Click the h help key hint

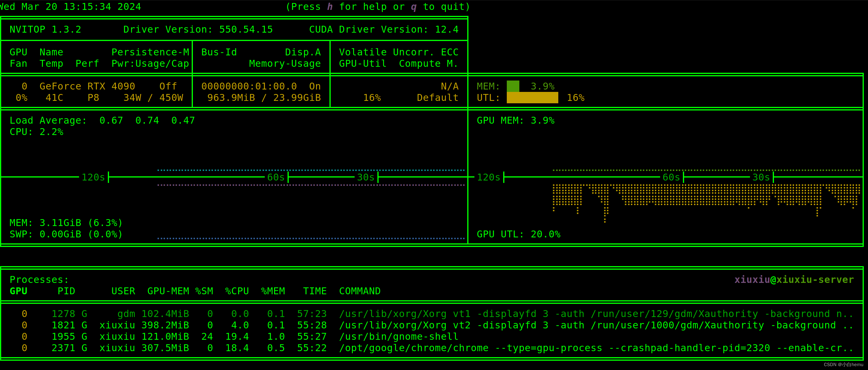pyautogui.click(x=329, y=7)
